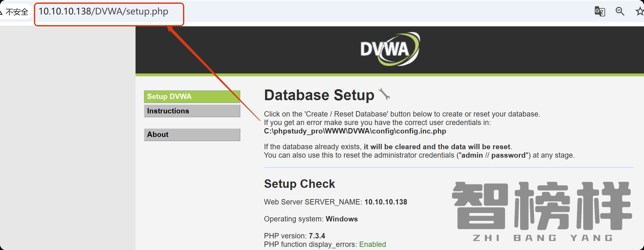Focus the address bar showing 10.10.10.138/DVWA/setup.php
Viewport: 644px width, 250px height.
tap(103, 12)
